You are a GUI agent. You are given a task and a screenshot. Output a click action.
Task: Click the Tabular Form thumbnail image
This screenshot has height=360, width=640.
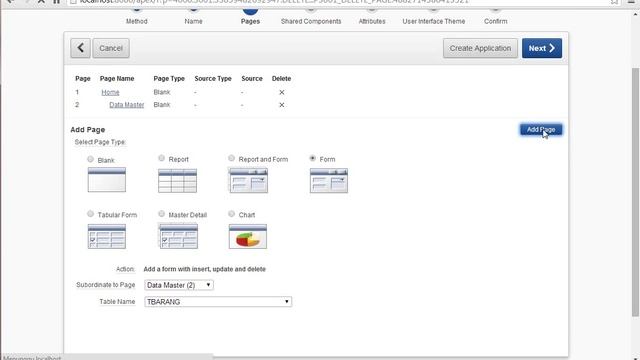[x=107, y=236]
